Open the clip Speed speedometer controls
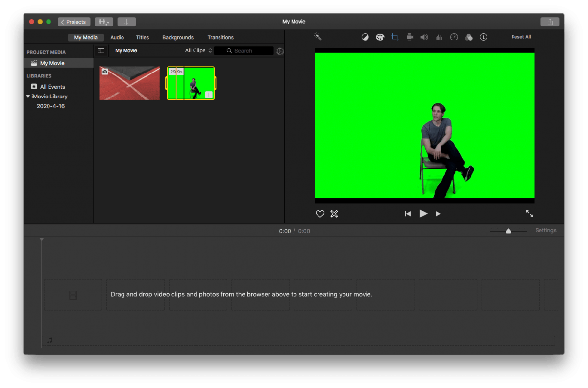588x388 pixels. 454,37
